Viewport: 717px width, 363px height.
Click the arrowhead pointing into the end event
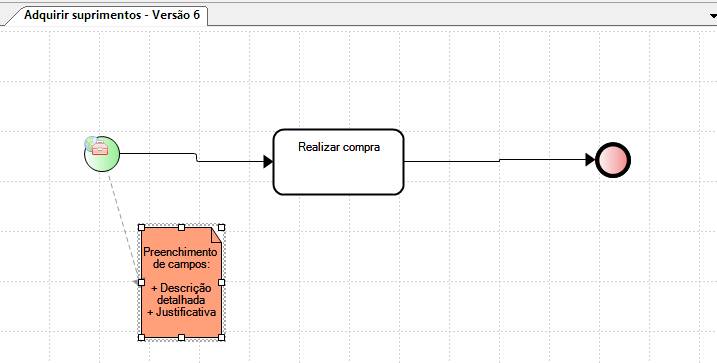coord(590,160)
